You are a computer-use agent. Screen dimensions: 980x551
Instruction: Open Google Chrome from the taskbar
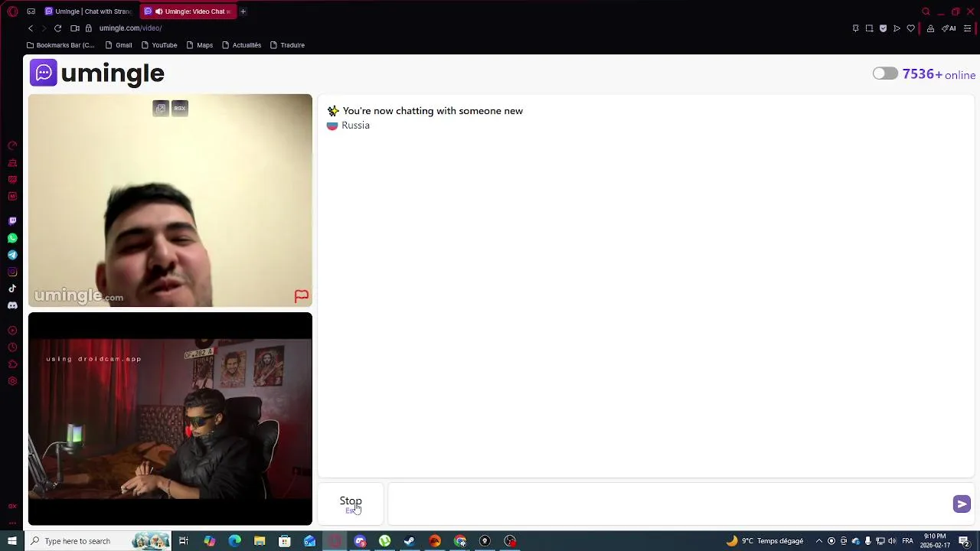point(460,541)
